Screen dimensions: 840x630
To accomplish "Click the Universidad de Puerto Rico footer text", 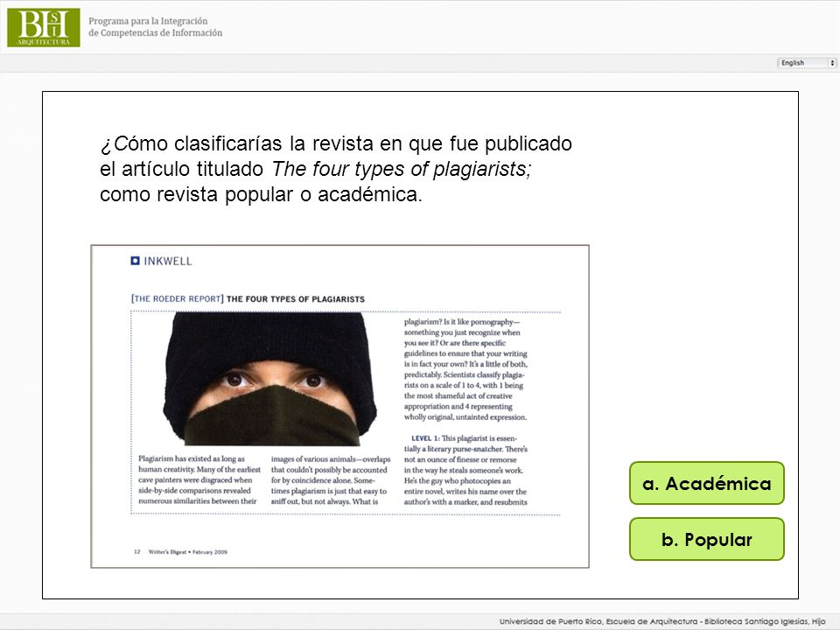I will (662, 621).
